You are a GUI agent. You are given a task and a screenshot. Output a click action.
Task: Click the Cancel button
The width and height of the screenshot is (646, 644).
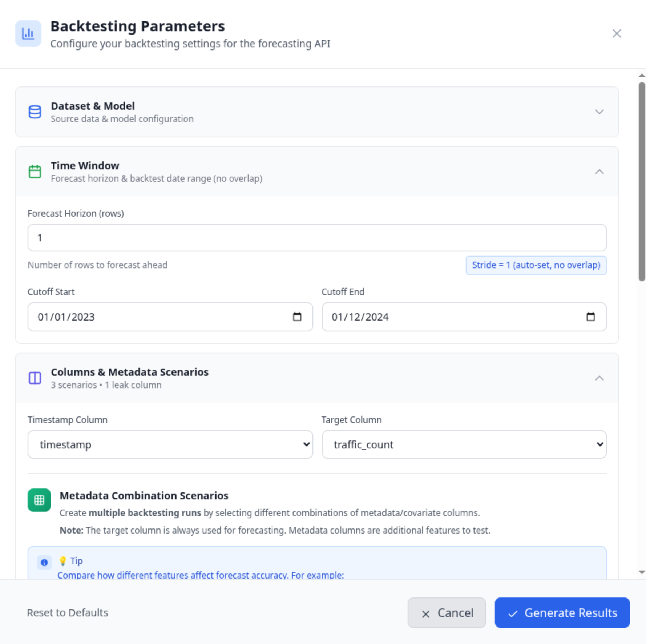[x=447, y=613]
